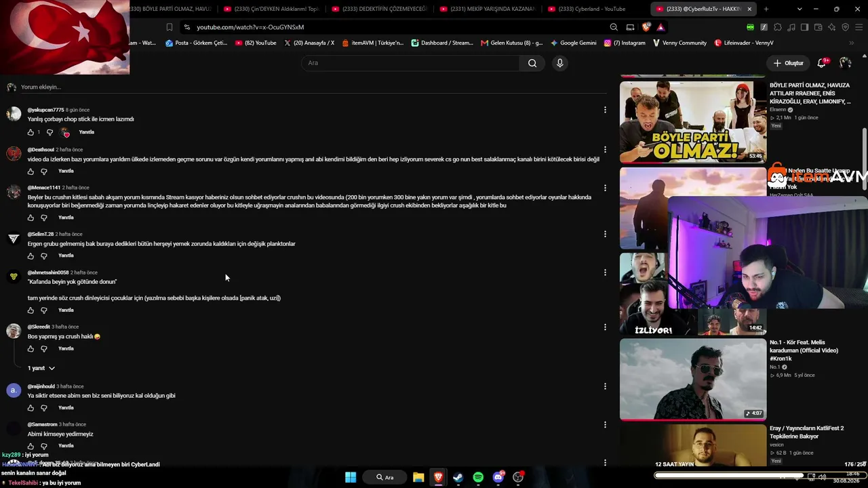
Task: Open options menu for @Skreedit comment
Action: [x=605, y=327]
